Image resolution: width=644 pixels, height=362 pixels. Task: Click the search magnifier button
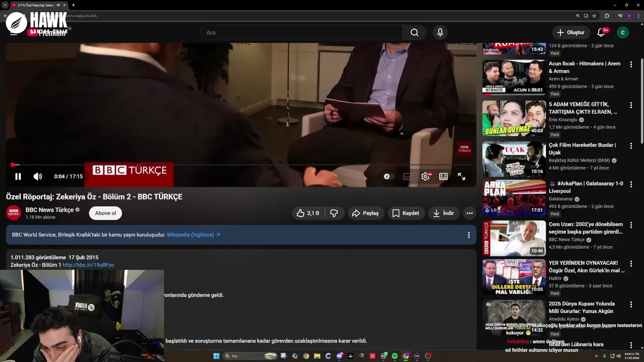click(415, 33)
